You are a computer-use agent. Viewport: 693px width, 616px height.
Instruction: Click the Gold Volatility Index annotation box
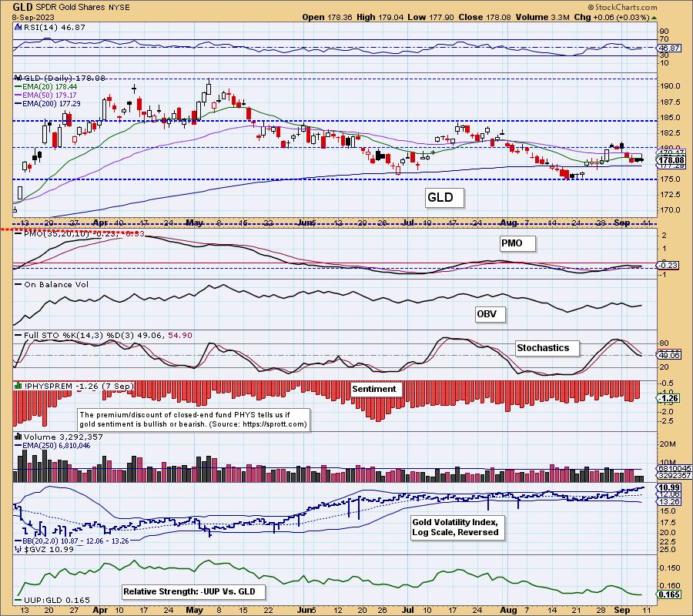(457, 527)
